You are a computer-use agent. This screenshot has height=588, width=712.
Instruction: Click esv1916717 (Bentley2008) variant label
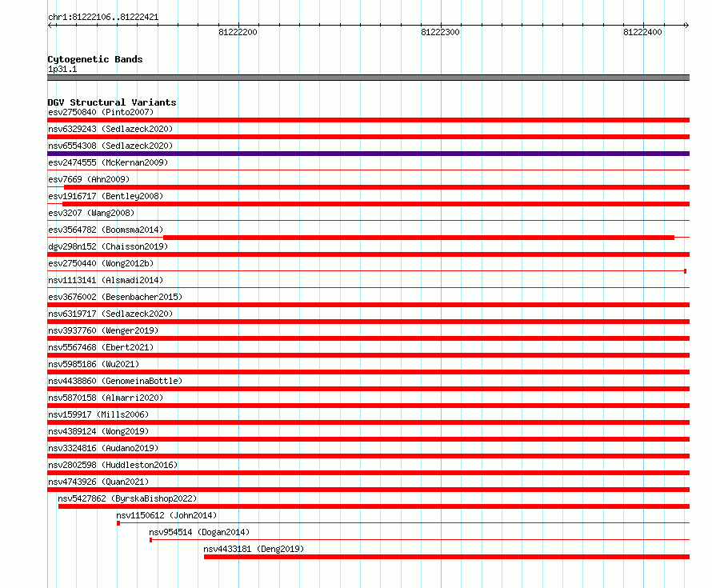point(106,196)
